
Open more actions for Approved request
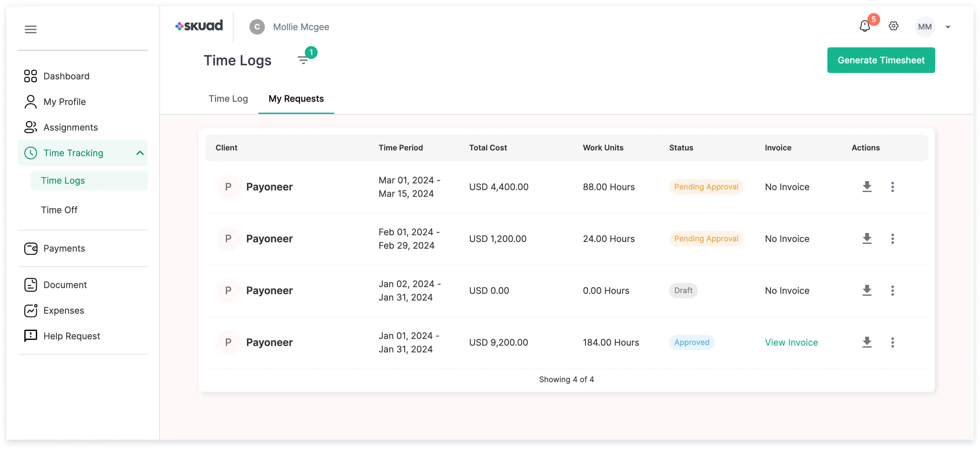click(892, 342)
